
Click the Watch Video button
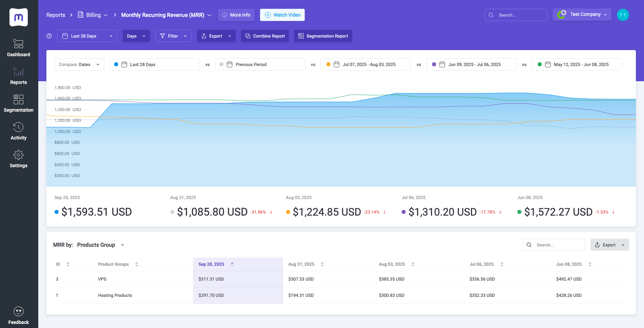point(282,15)
